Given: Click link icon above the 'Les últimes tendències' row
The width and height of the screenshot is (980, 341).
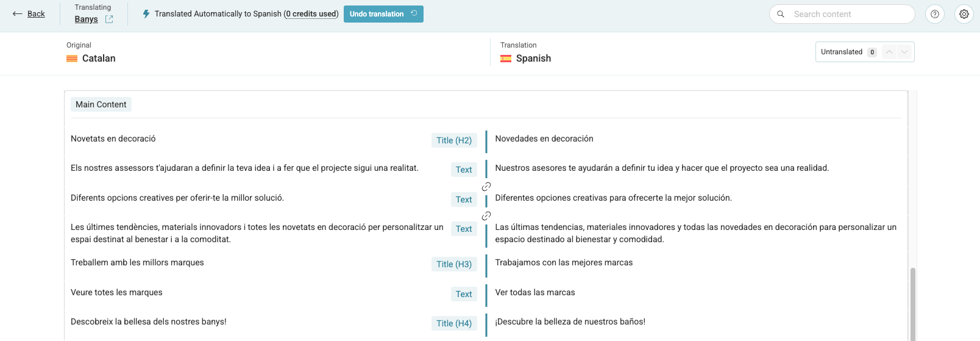Looking at the screenshot, I should [486, 216].
